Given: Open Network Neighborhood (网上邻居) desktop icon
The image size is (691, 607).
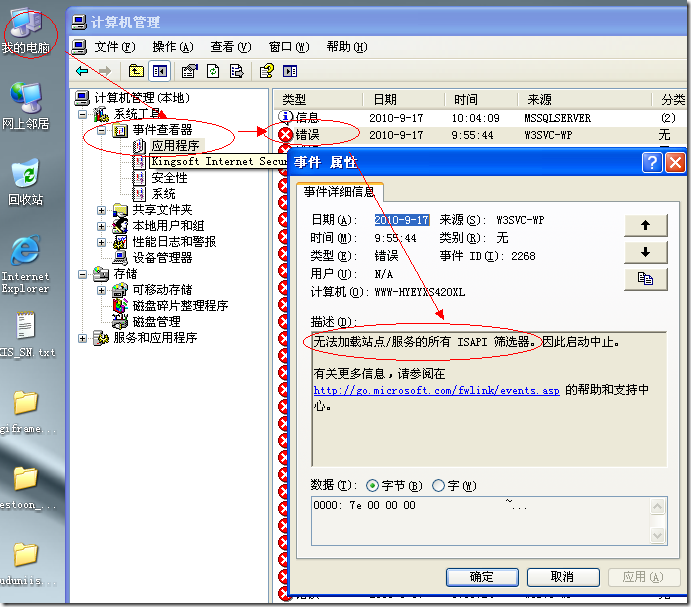Looking at the screenshot, I should (x=26, y=106).
